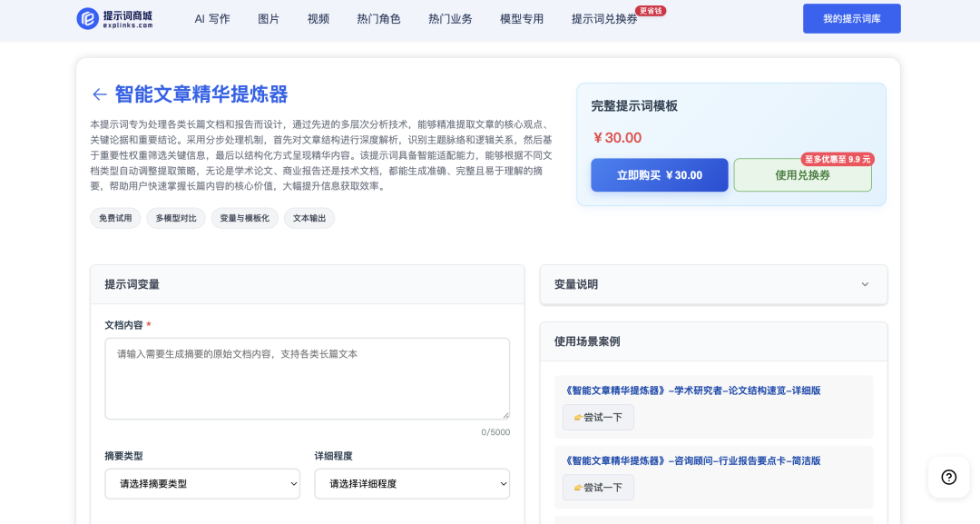The height and width of the screenshot is (524, 980).
Task: Click the 提示词商城 logo icon
Action: [x=87, y=19]
